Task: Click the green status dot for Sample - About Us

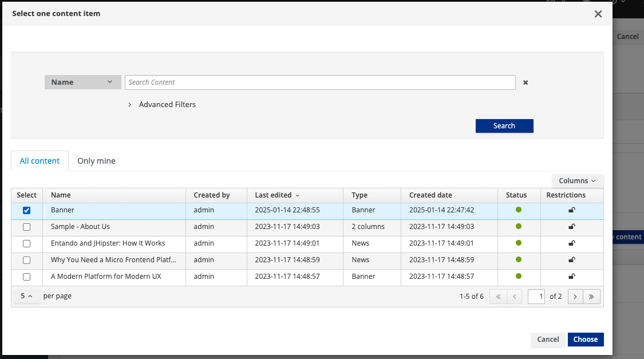Action: pos(519,227)
